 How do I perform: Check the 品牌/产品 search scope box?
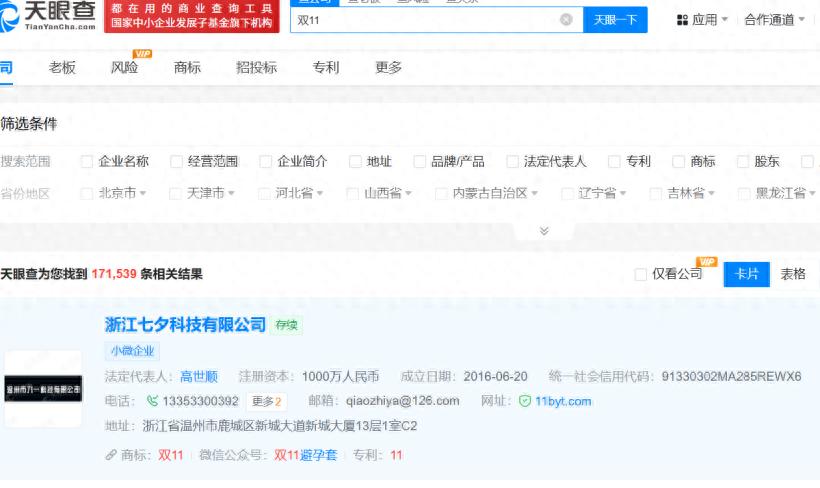(x=419, y=162)
